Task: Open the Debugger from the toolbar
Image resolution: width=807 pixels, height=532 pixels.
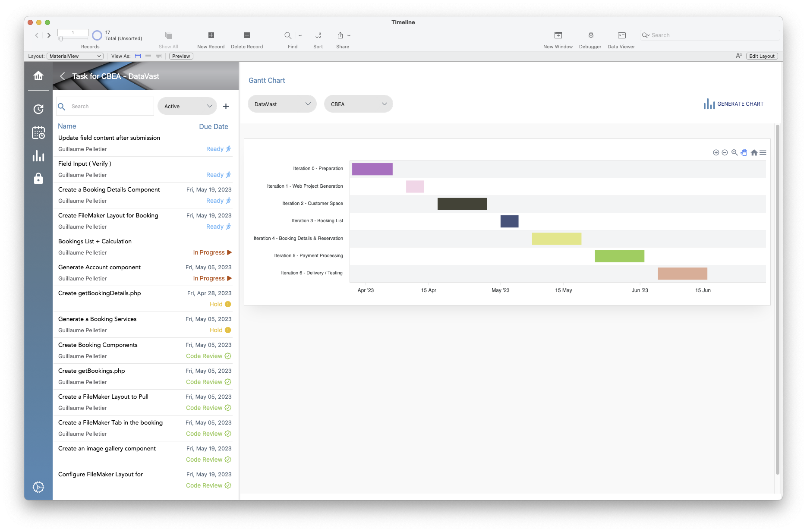Action: coord(590,38)
